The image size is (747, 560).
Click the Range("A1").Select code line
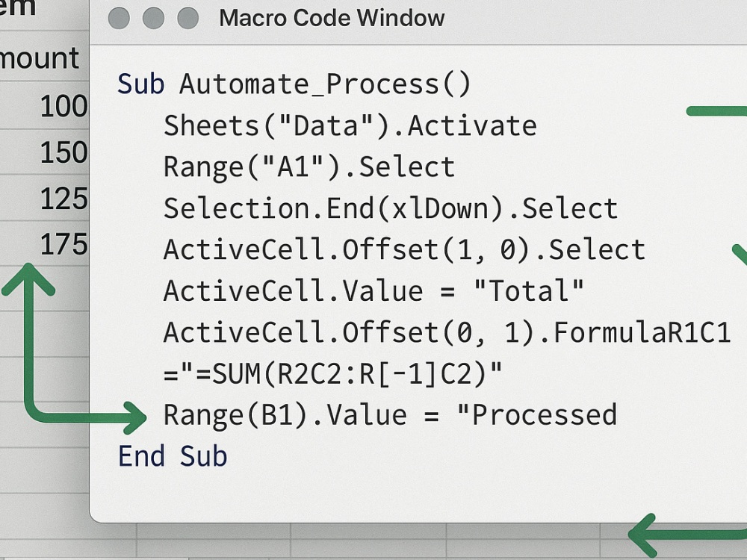click(x=309, y=167)
